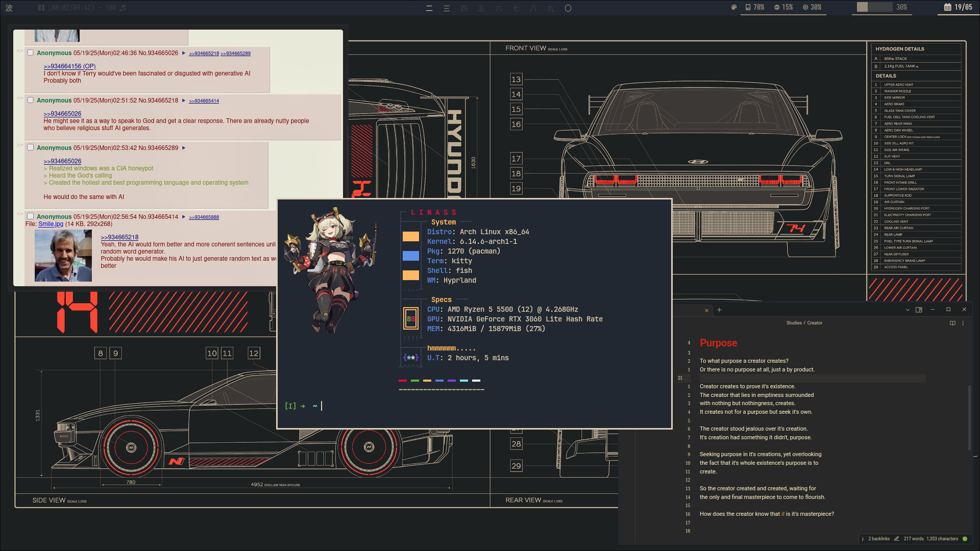Click the Creator breadcrumb title

click(x=815, y=323)
